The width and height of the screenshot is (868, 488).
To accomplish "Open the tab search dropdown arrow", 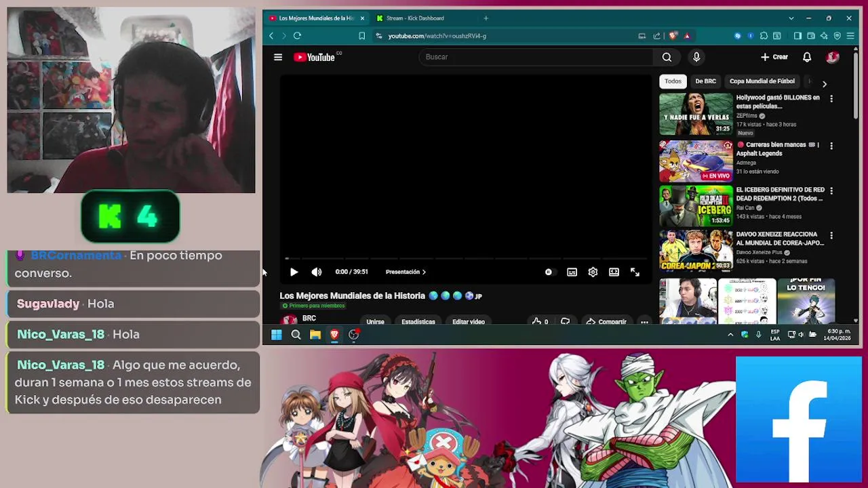I will (791, 18).
